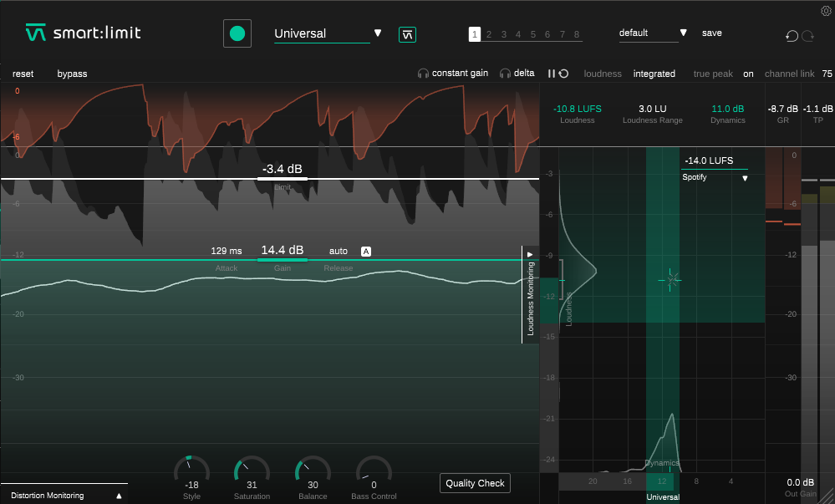The height and width of the screenshot is (504, 835).
Task: Pause the loudness measurement
Action: tap(551, 74)
